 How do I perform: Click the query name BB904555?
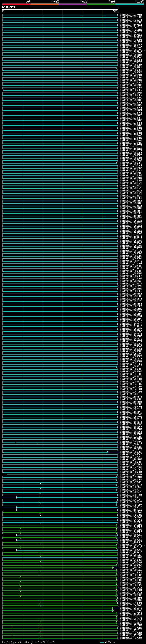click(x=8, y=7)
